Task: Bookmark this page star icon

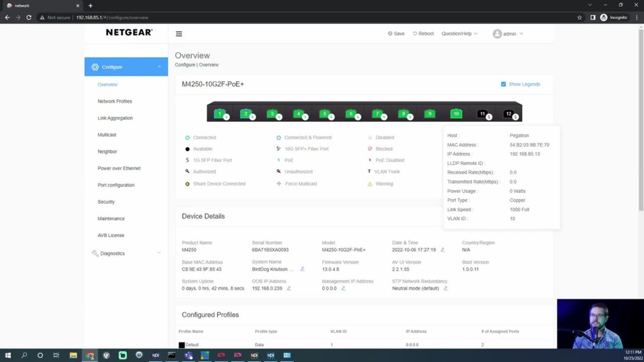Action: (x=580, y=17)
